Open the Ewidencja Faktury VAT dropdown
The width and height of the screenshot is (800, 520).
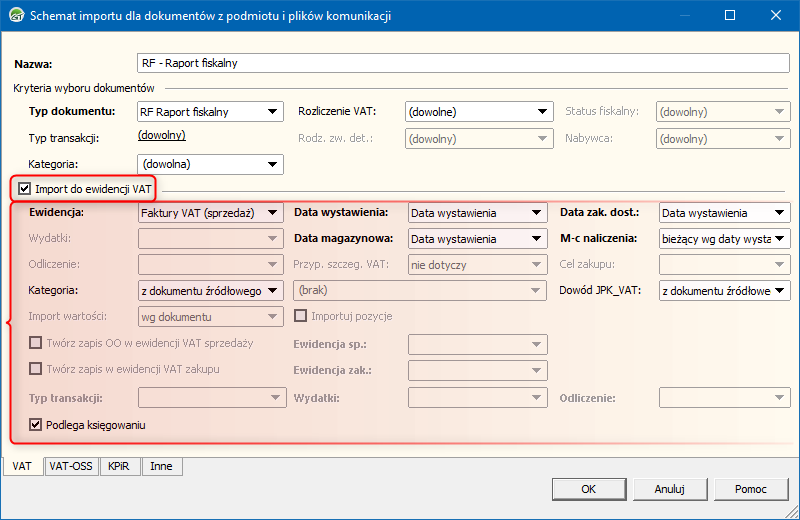(210, 213)
